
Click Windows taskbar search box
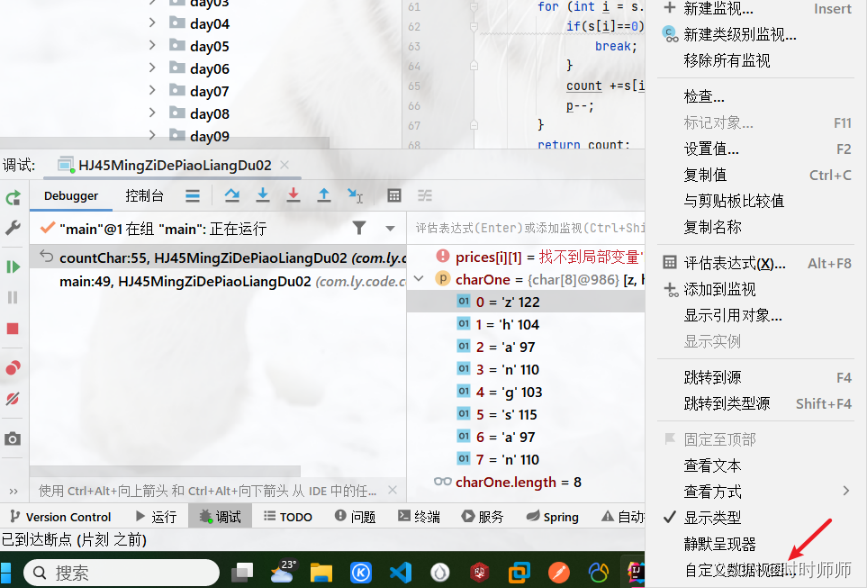point(122,573)
